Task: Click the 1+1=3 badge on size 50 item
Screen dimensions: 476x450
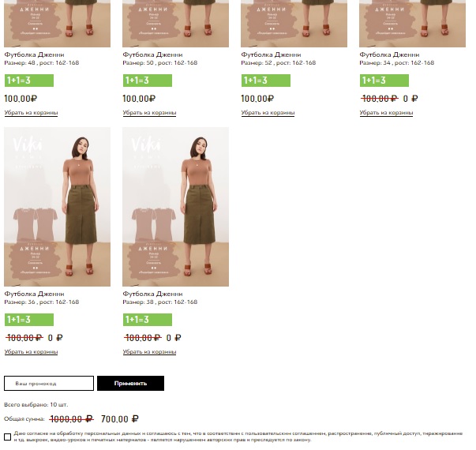Action: (148, 81)
